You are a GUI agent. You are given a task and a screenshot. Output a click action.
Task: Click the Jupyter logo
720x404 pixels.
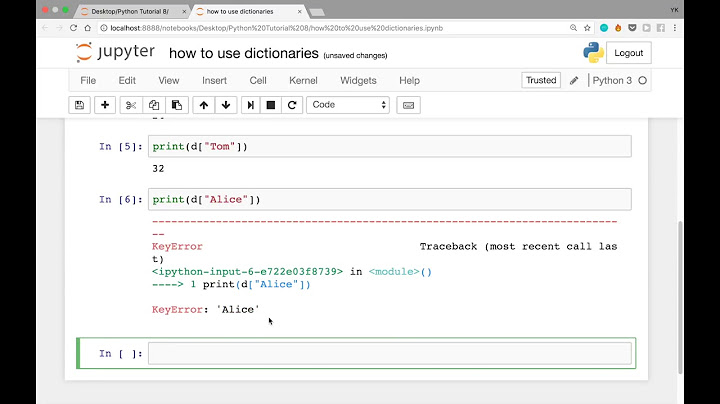click(115, 52)
